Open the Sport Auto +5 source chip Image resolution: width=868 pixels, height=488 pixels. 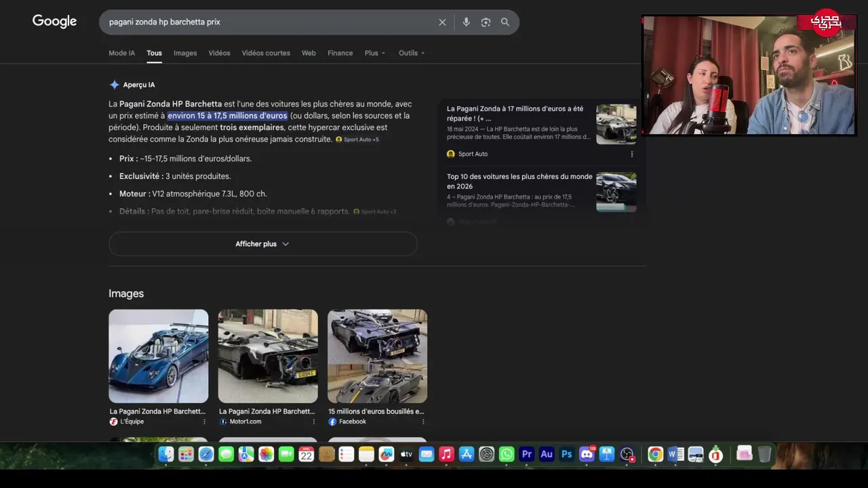pos(357,140)
